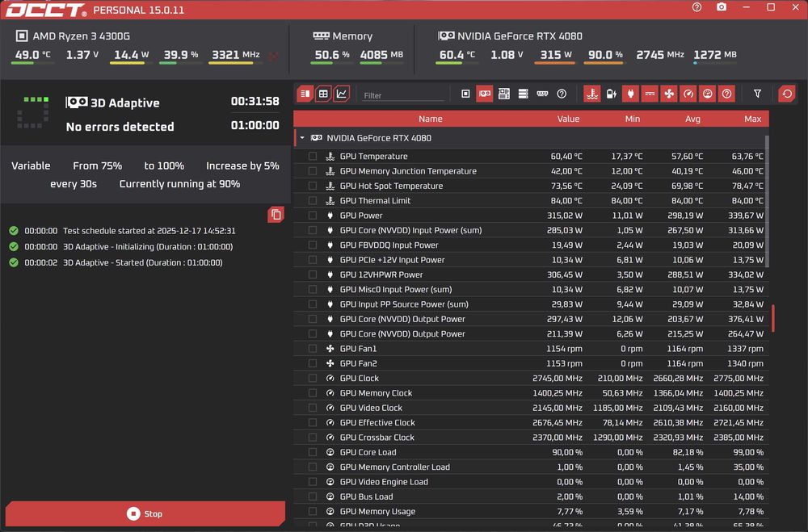Switch to the list view mode icon
Viewport: 808px width, 532px height.
click(305, 94)
